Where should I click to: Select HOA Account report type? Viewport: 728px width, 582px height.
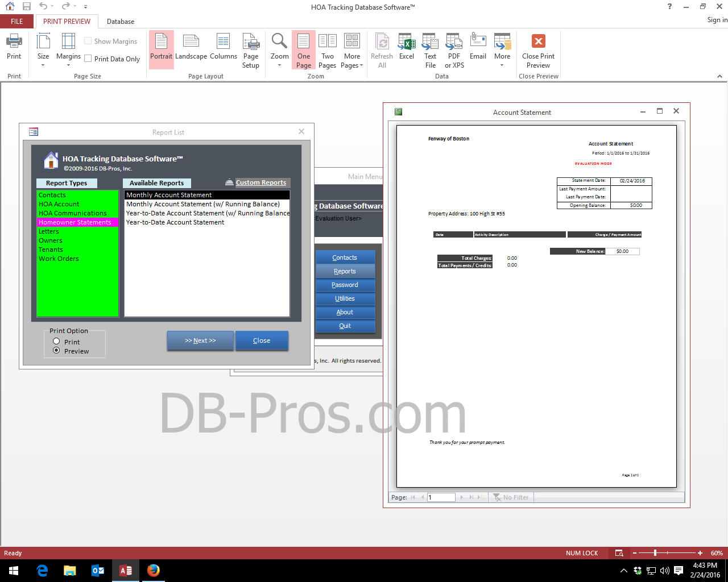pos(77,204)
